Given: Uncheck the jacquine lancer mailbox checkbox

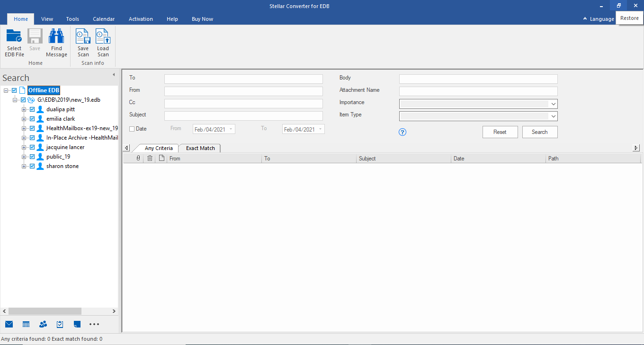Looking at the screenshot, I should (32, 147).
